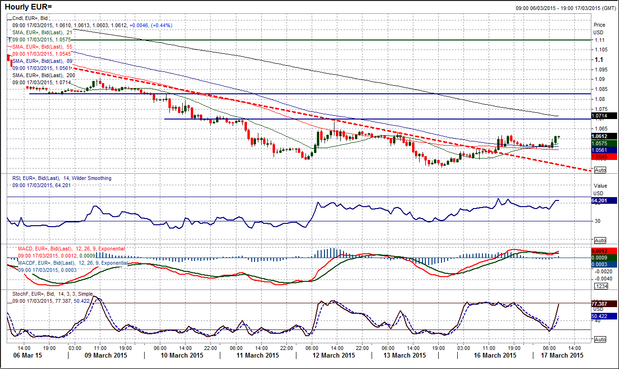
Task: Select the StochF 14, 3, 3 Simple label
Action: click(x=53, y=294)
